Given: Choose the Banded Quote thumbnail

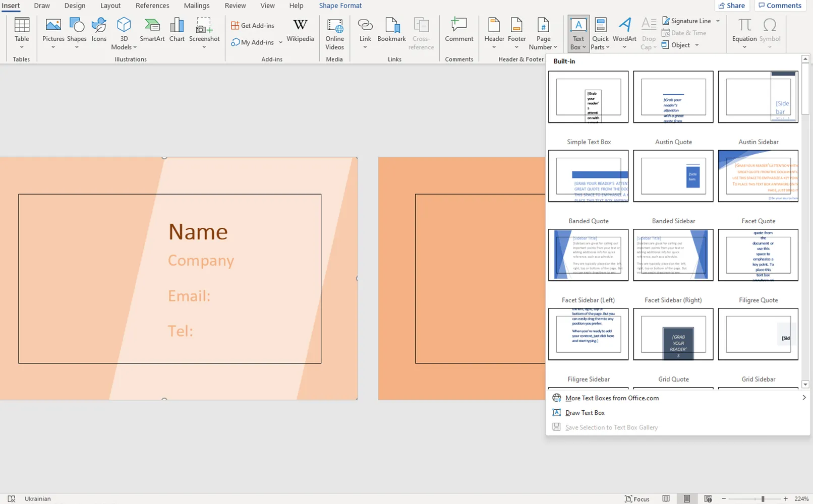Looking at the screenshot, I should coord(588,176).
